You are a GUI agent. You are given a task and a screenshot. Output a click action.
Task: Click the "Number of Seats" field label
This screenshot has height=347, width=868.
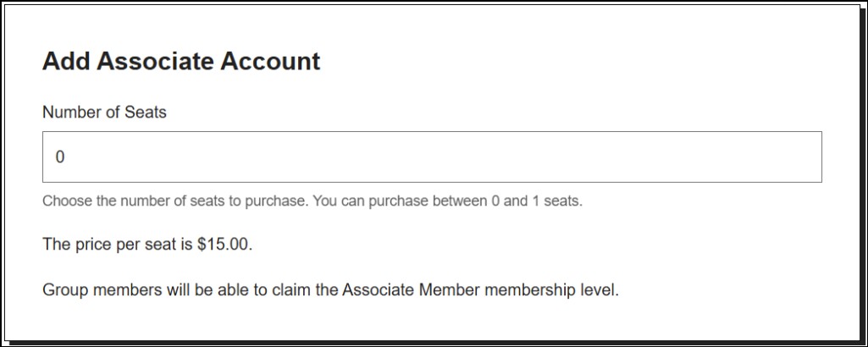tap(104, 112)
